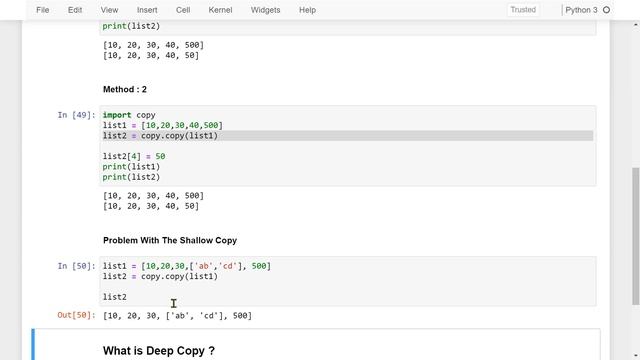Click the import copy code line

click(x=129, y=115)
